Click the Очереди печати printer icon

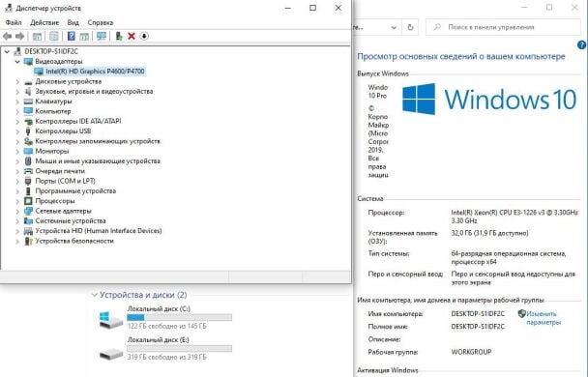28,171
